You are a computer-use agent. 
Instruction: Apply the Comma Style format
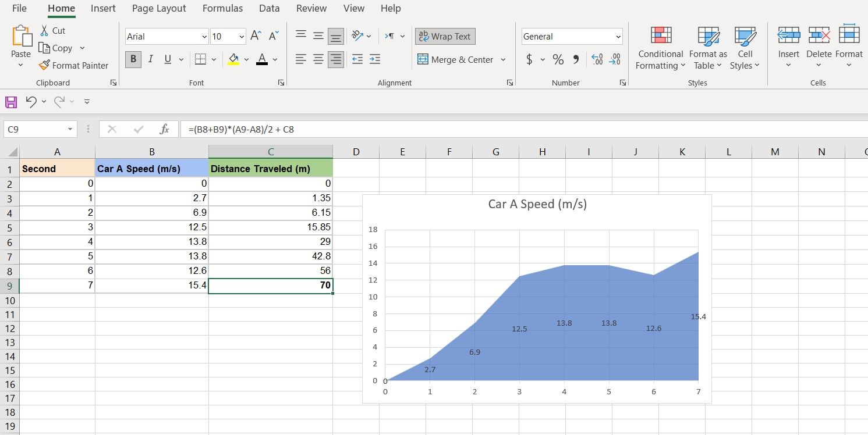(575, 59)
